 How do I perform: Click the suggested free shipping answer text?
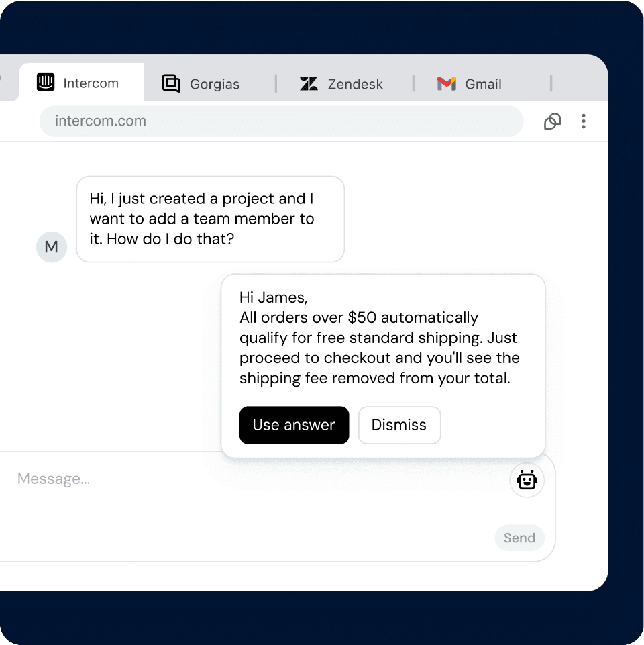click(x=379, y=348)
